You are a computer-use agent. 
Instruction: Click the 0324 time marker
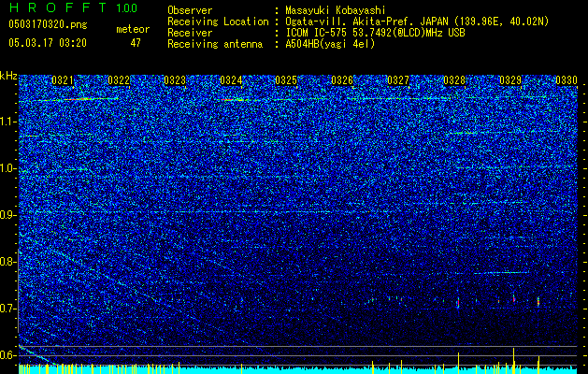pos(231,80)
